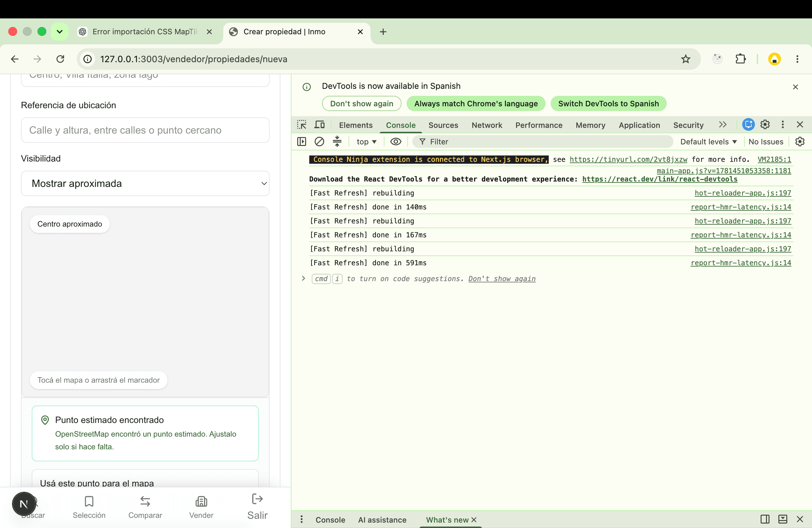The height and width of the screenshot is (528, 812).
Task: Select the Error importación CSS MapTiler browser tab
Action: coord(145,32)
